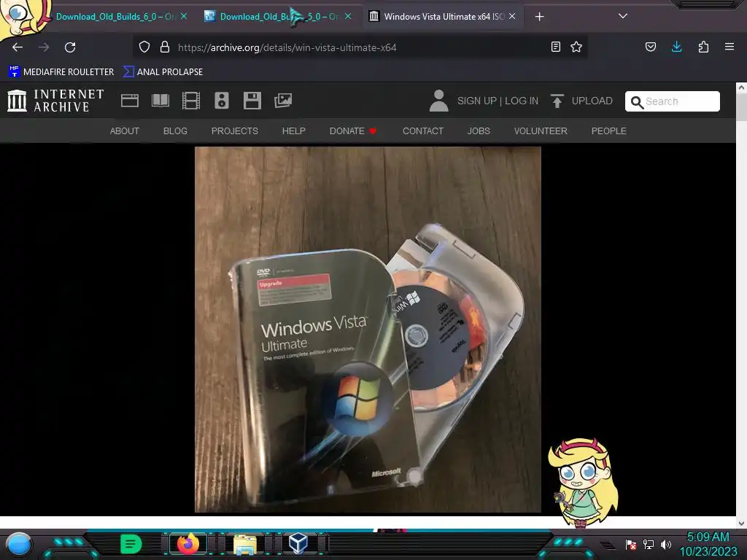The image size is (747, 560).
Task: Expand the list all tabs chevron
Action: 623,16
